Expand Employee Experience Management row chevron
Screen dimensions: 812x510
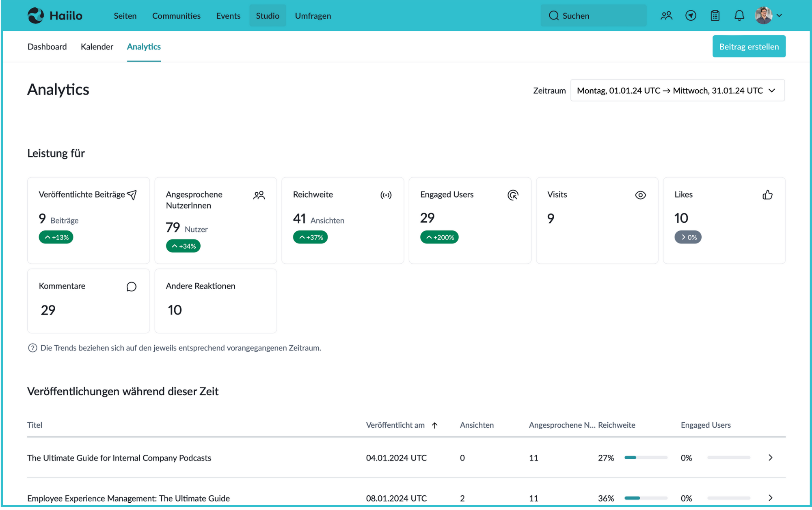[770, 498]
